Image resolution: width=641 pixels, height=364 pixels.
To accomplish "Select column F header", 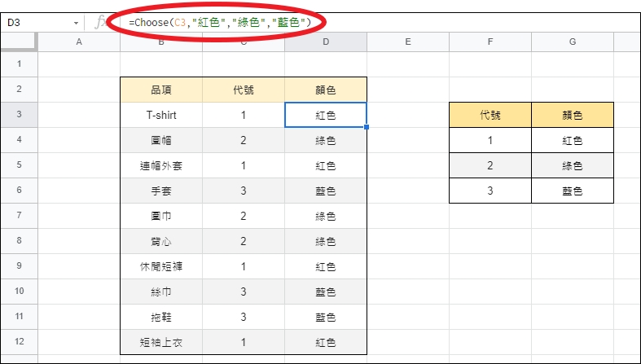I will (x=490, y=42).
